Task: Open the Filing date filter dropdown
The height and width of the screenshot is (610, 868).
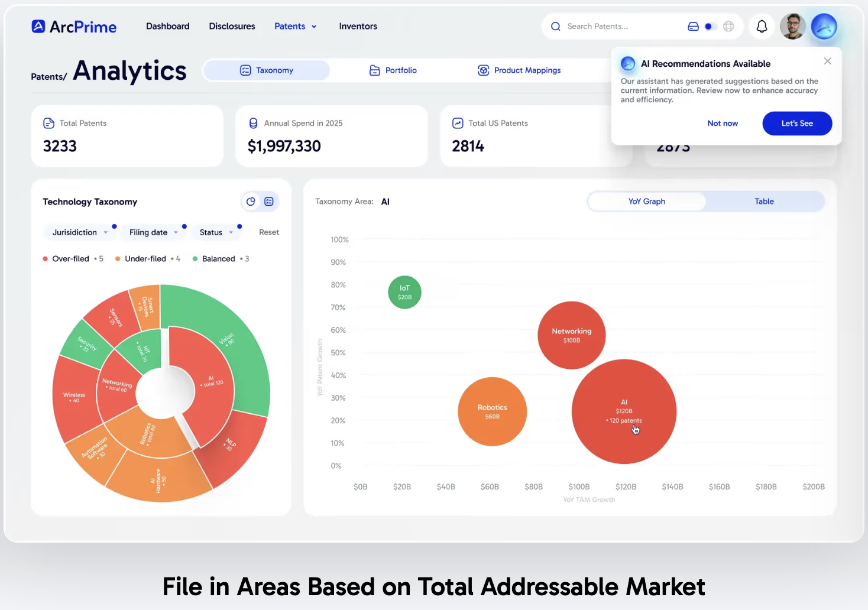Action: pyautogui.click(x=154, y=232)
